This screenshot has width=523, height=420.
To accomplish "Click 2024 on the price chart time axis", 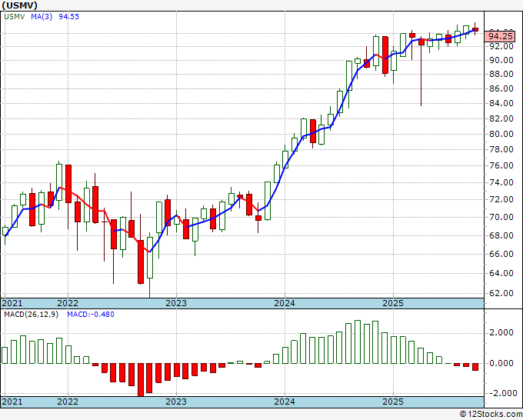I will pos(285,303).
